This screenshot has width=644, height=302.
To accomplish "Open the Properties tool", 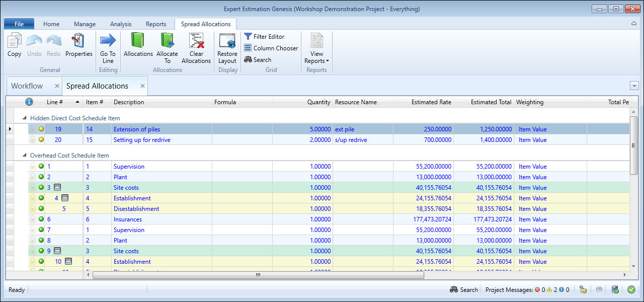I will [79, 41].
